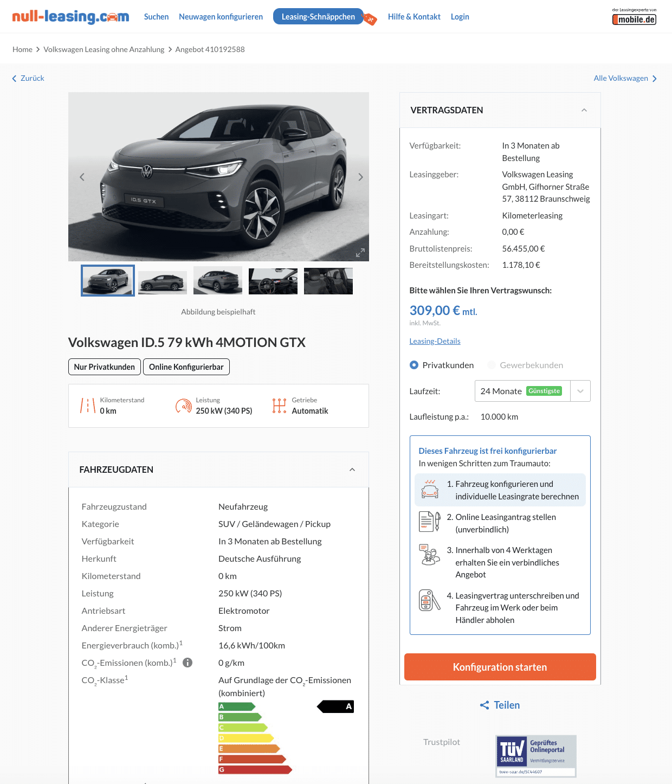The image size is (672, 784).
Task: Select the fourth dashboard interior thumbnail
Action: [x=273, y=281]
